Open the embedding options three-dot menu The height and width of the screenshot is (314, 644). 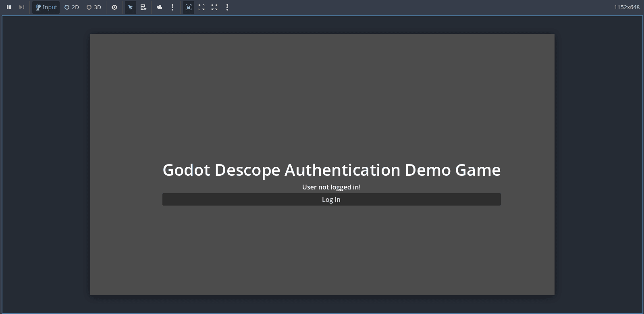pyautogui.click(x=227, y=7)
